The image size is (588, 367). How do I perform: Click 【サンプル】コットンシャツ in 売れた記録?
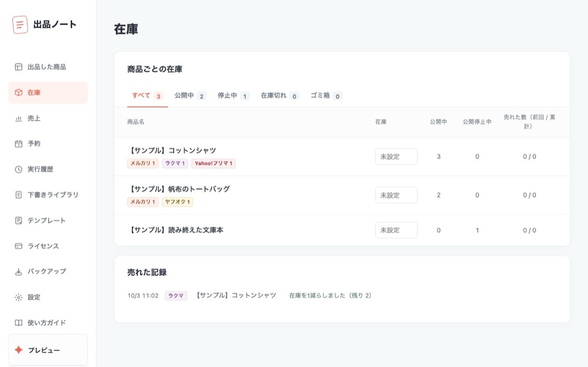[x=236, y=296]
